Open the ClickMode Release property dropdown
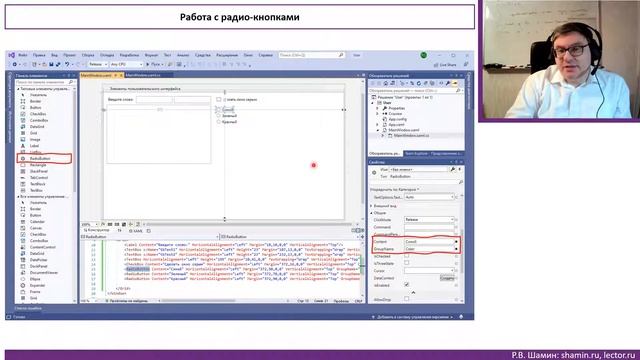640x360 pixels. click(x=429, y=220)
